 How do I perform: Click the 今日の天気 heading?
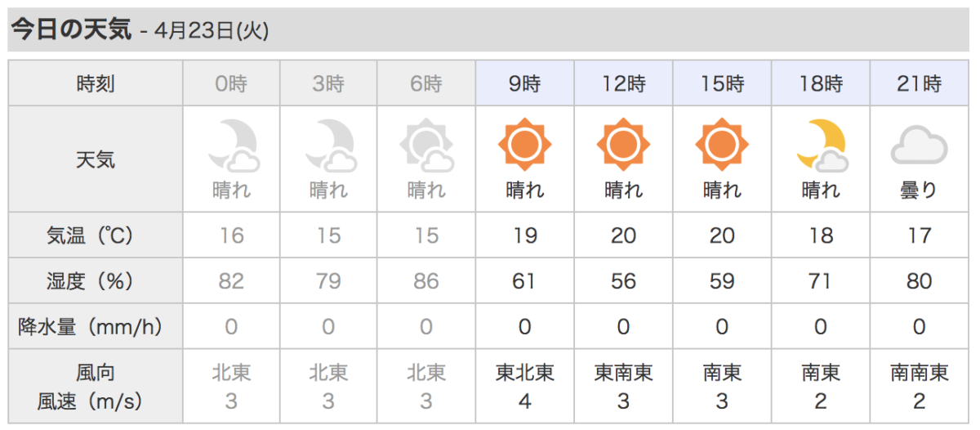tap(71, 29)
